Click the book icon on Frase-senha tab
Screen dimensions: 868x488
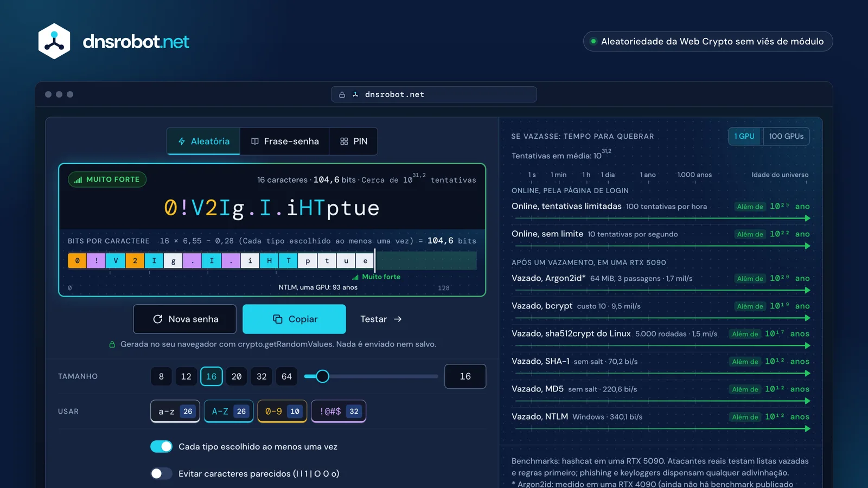point(255,142)
